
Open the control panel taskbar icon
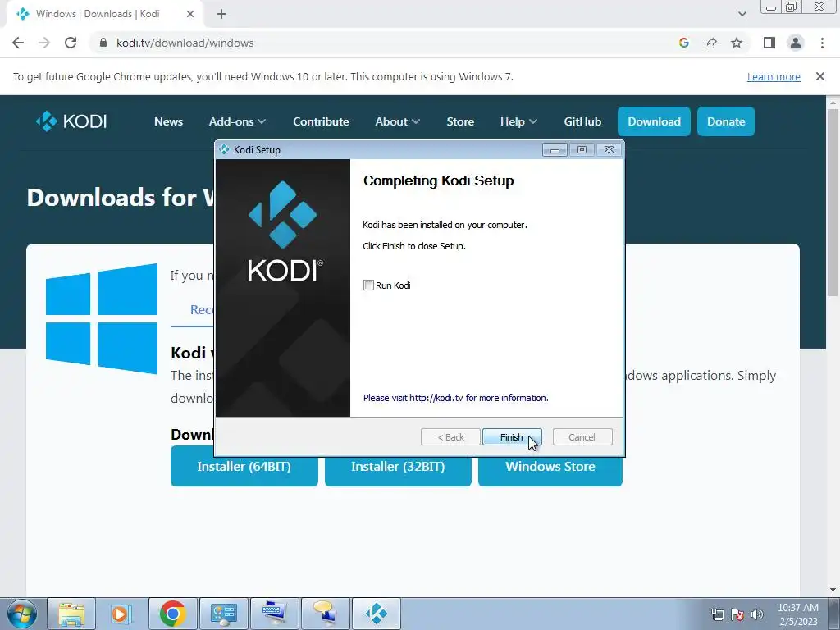click(x=223, y=614)
